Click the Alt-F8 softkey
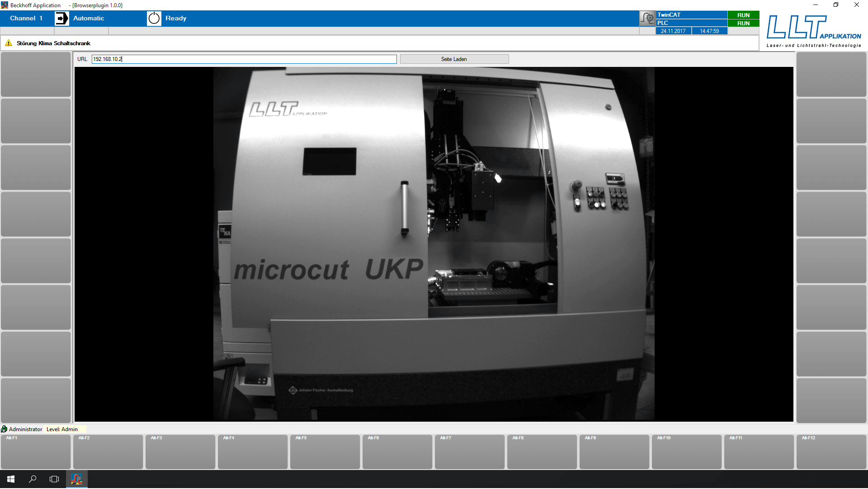The image size is (868, 489). (x=542, y=452)
